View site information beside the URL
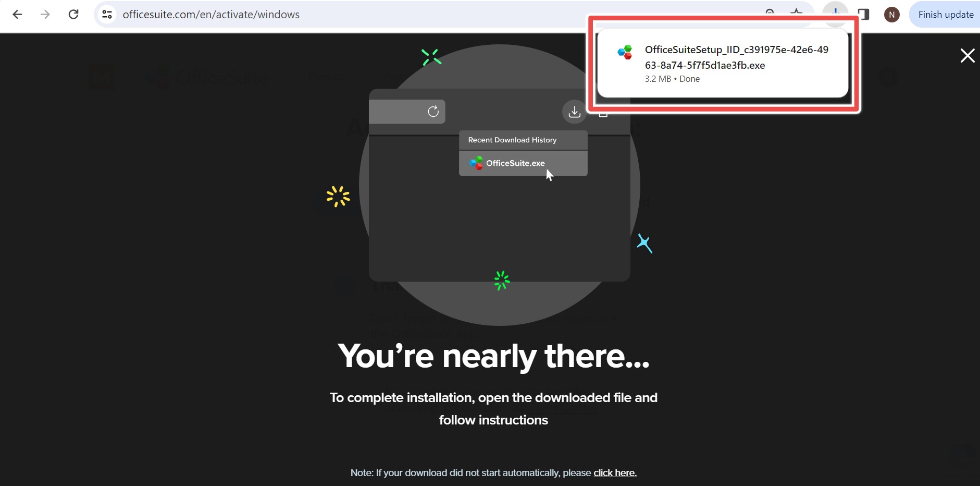The width and height of the screenshot is (980, 486). click(107, 15)
